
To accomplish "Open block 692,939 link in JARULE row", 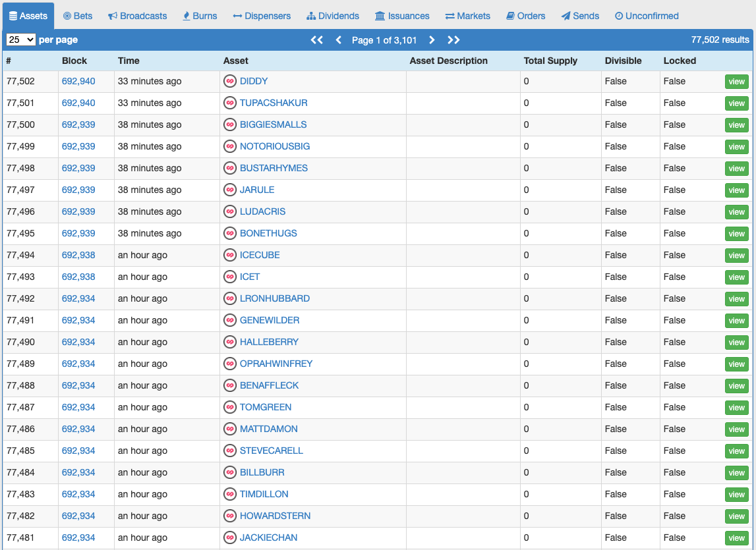I will 78,190.
